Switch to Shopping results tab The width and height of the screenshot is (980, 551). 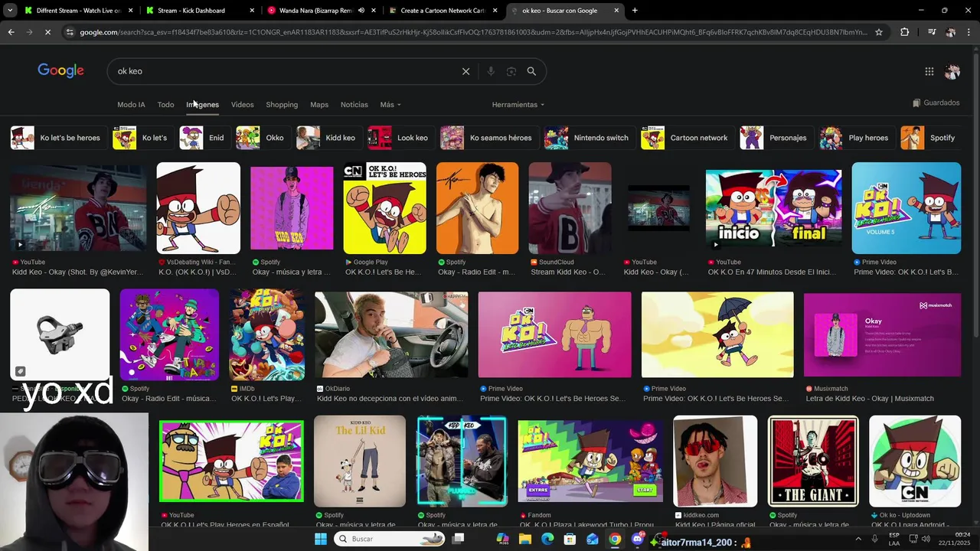(x=282, y=105)
